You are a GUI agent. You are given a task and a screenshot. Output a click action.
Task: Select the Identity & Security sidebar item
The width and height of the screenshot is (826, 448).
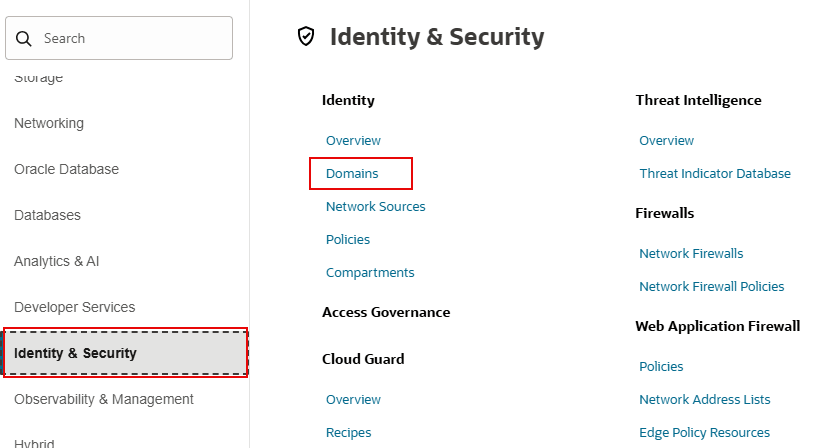click(x=75, y=353)
